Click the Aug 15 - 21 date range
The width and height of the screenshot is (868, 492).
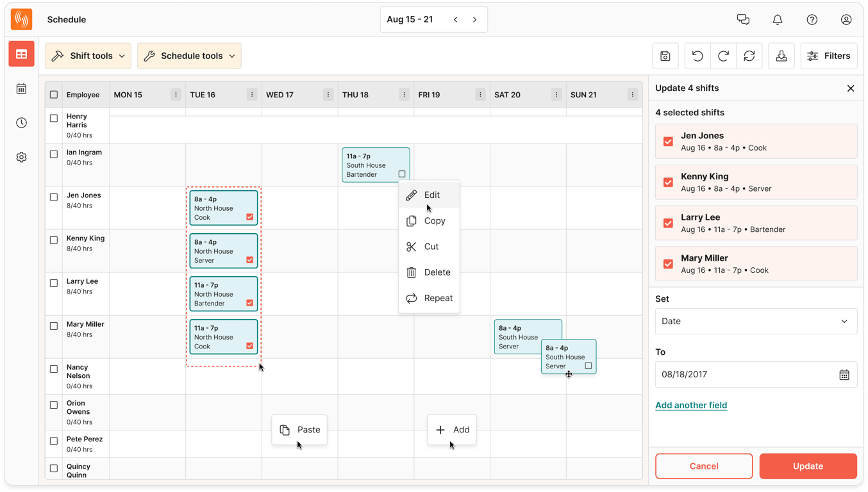[x=410, y=20]
